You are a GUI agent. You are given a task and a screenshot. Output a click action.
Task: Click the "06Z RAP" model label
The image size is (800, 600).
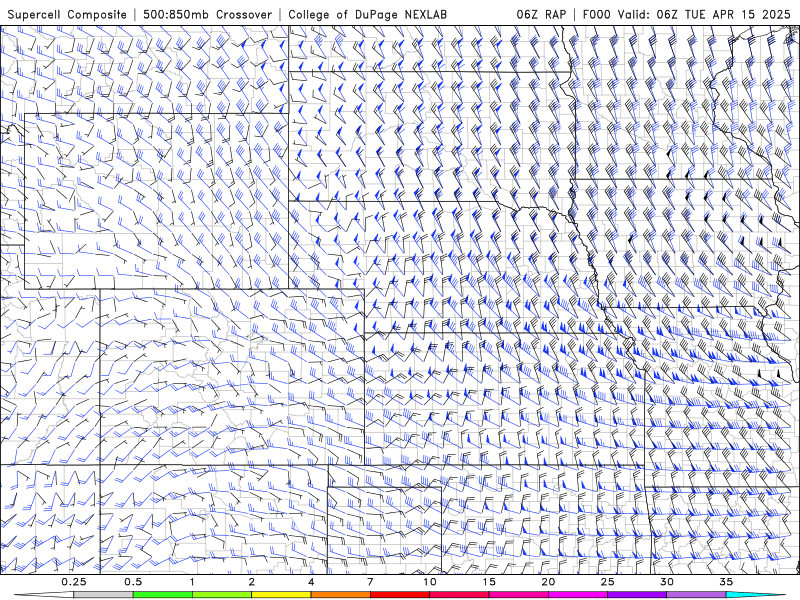[x=541, y=14]
